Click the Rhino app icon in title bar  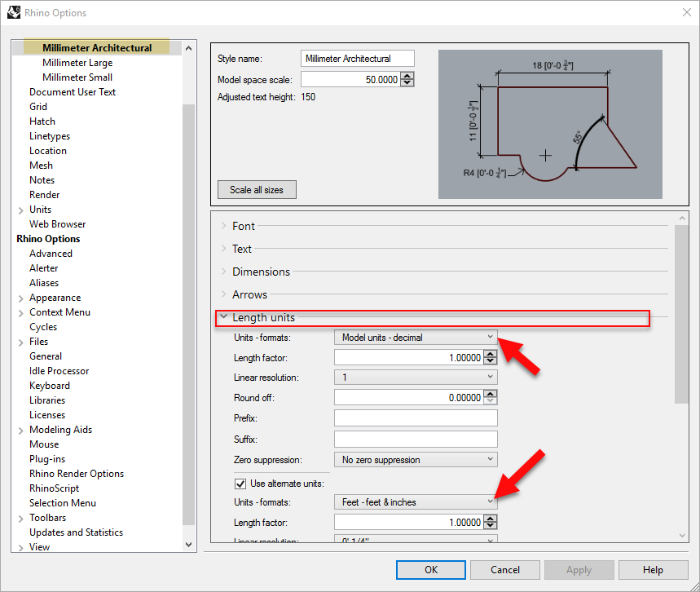coord(14,12)
